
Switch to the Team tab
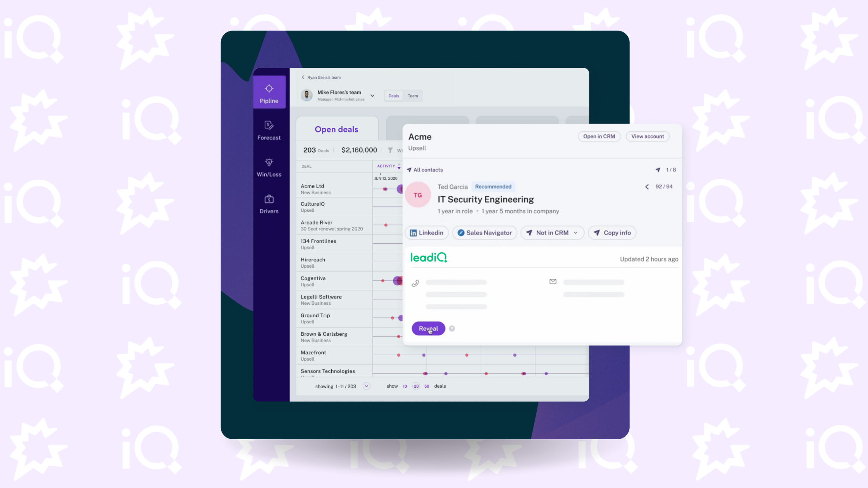coord(412,96)
